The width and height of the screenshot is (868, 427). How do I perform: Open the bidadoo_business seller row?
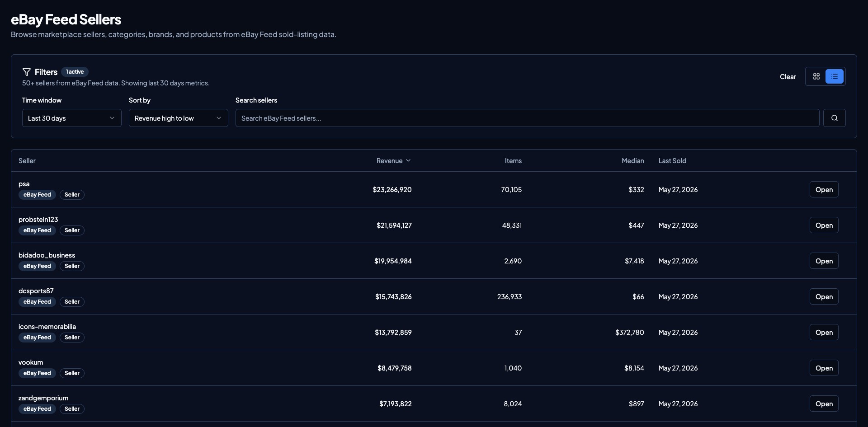click(824, 261)
